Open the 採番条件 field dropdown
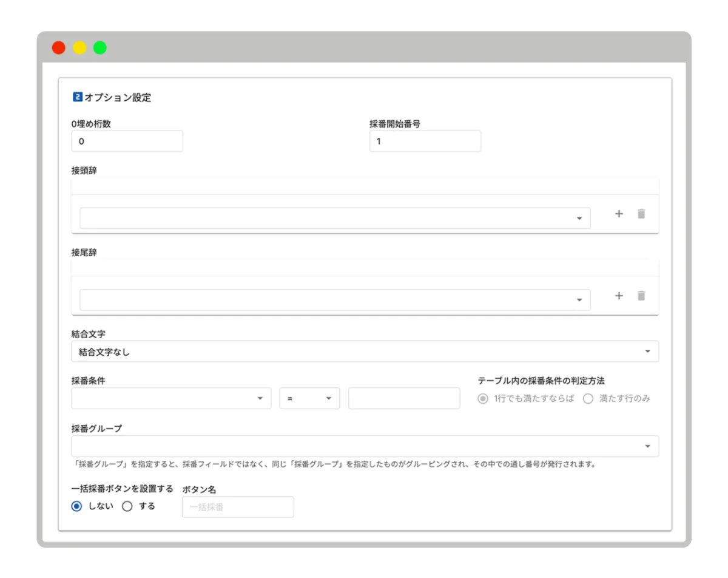728x578 pixels. (x=171, y=398)
